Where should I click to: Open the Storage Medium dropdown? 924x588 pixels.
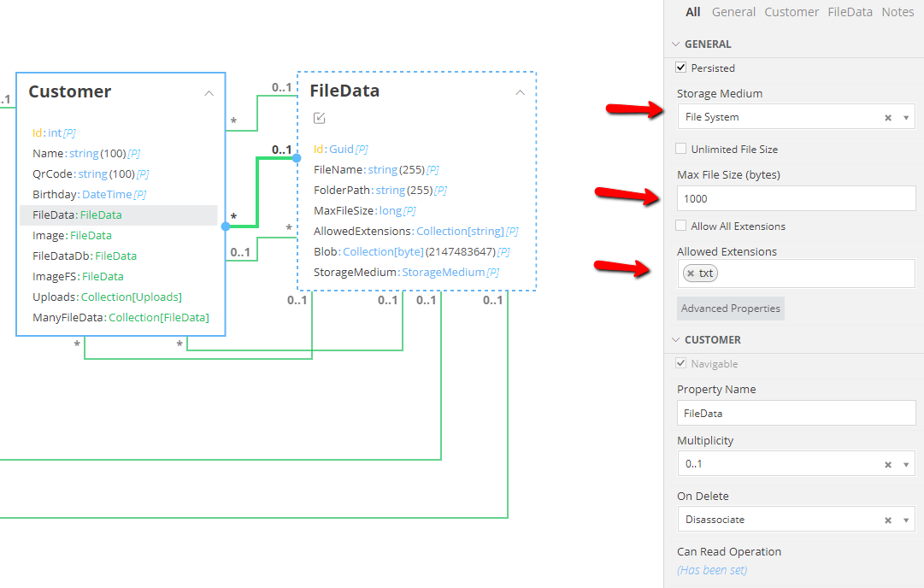point(906,118)
